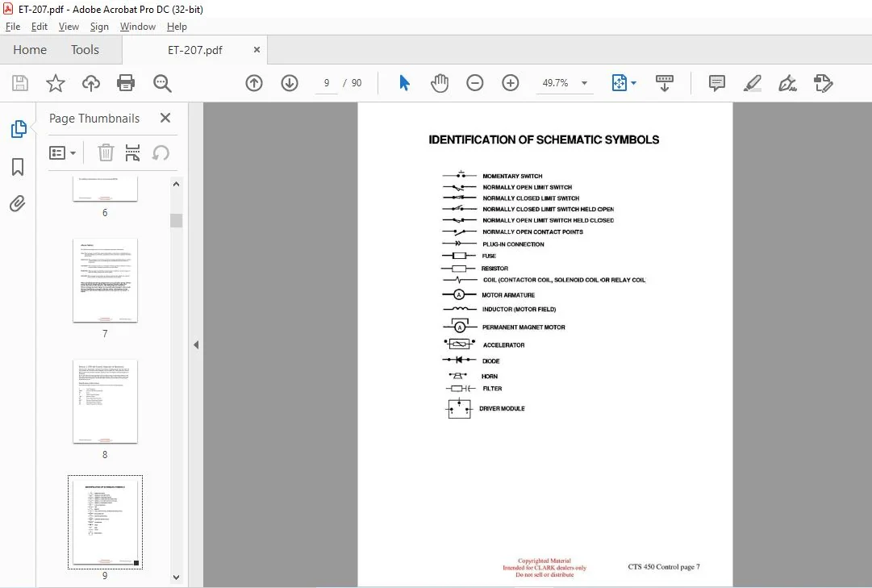Open the zoom level dropdown arrow
This screenshot has height=588, width=872.
point(584,83)
